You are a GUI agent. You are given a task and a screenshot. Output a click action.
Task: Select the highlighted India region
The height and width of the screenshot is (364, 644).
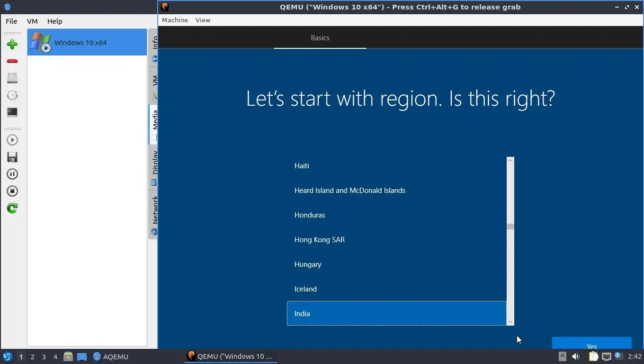[397, 313]
